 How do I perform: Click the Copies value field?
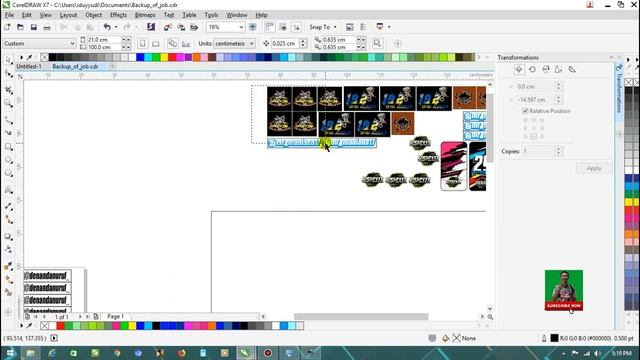coord(539,151)
